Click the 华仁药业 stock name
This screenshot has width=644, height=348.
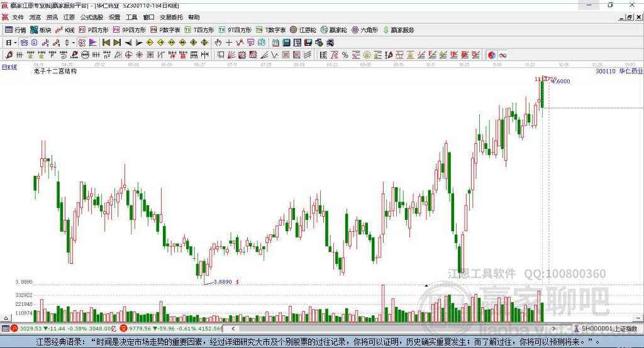pyautogui.click(x=631, y=71)
